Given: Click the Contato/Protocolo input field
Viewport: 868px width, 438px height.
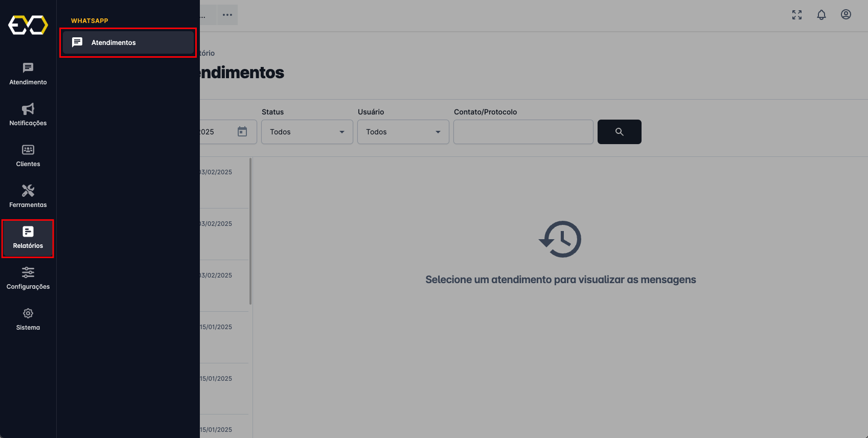Looking at the screenshot, I should pos(523,132).
